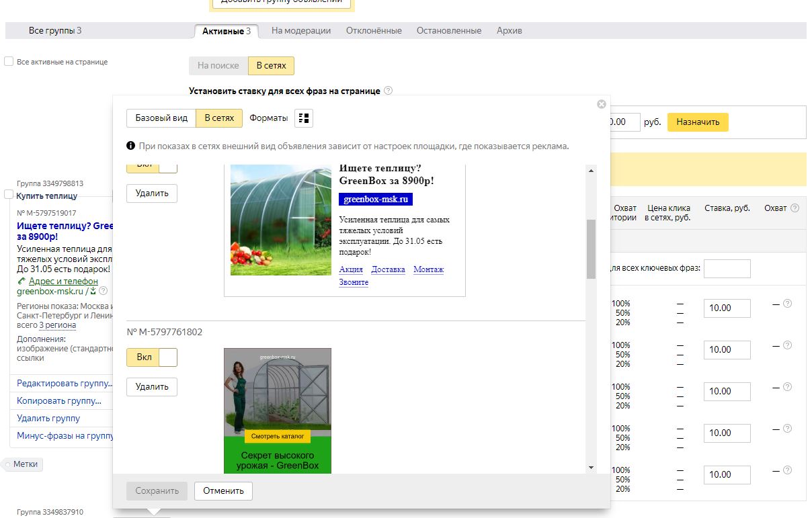Click the question mark icon after greenbox-msk.ru /
Screen dimensions: 812x518
pyautogui.click(x=104, y=291)
